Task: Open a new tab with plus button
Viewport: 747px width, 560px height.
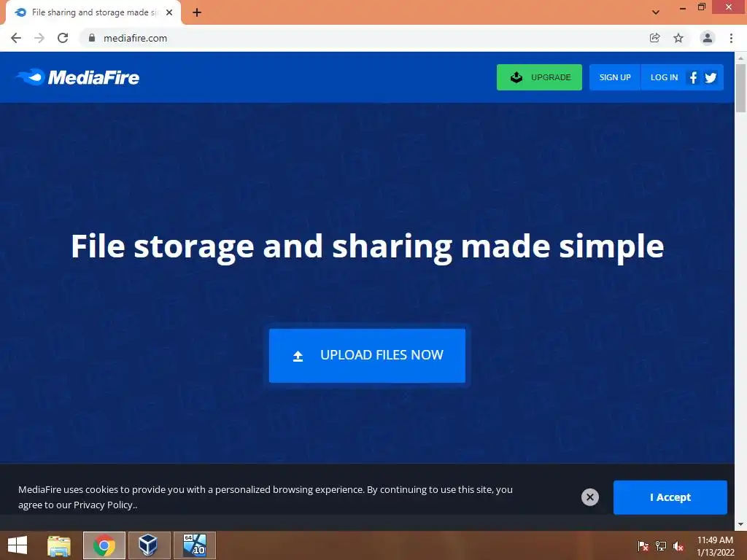Action: coord(197,12)
